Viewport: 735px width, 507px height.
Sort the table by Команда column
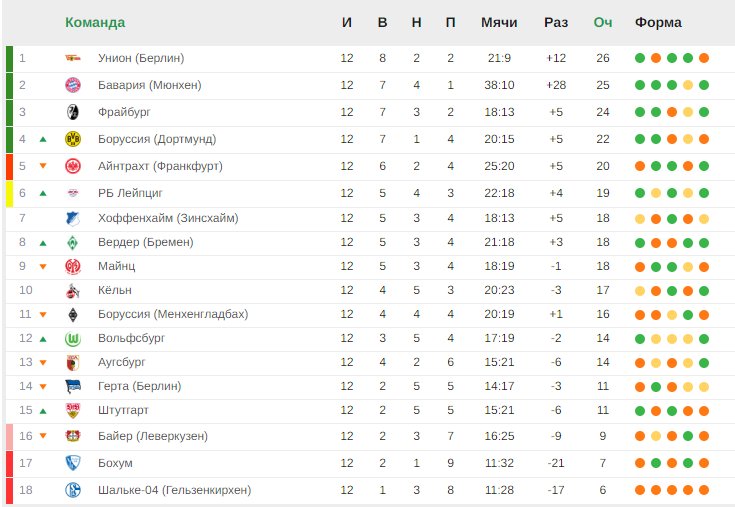(95, 22)
